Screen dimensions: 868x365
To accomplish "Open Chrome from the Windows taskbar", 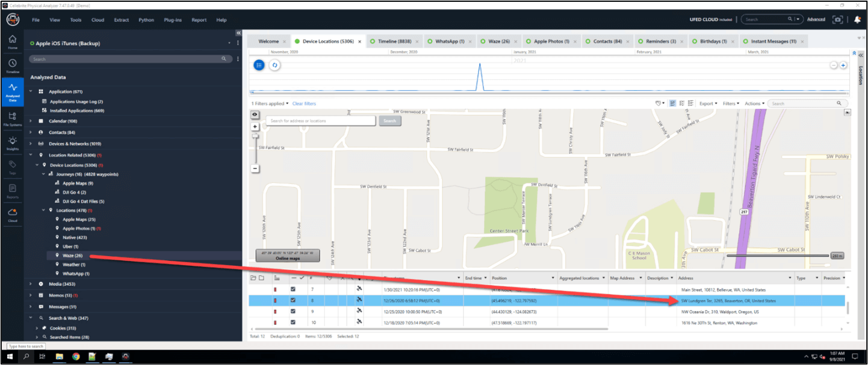I will pyautogui.click(x=76, y=357).
